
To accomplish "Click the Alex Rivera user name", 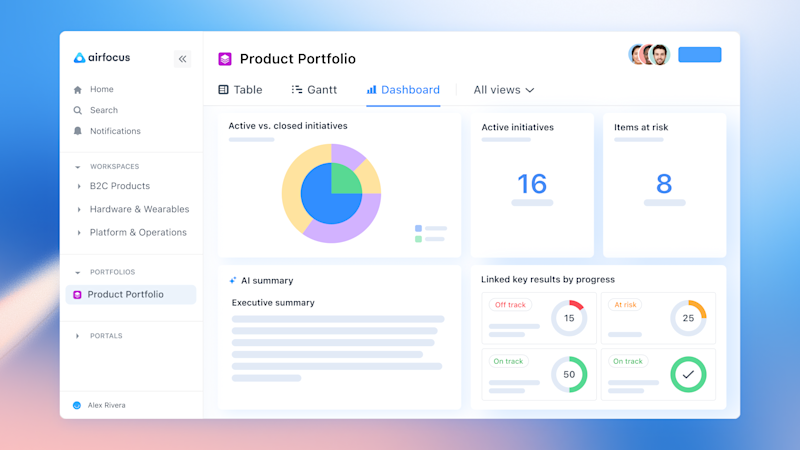I will [x=107, y=405].
